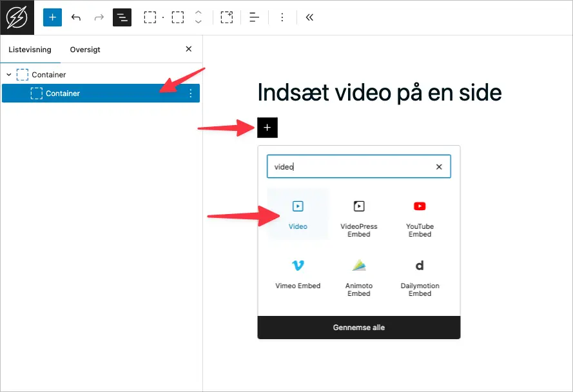Switch to the Oversigt tab

click(85, 50)
